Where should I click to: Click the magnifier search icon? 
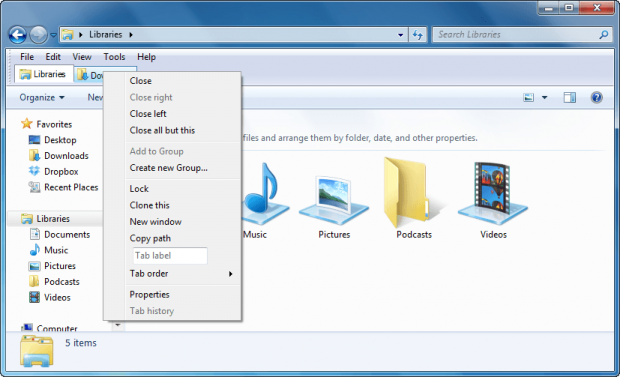click(603, 35)
